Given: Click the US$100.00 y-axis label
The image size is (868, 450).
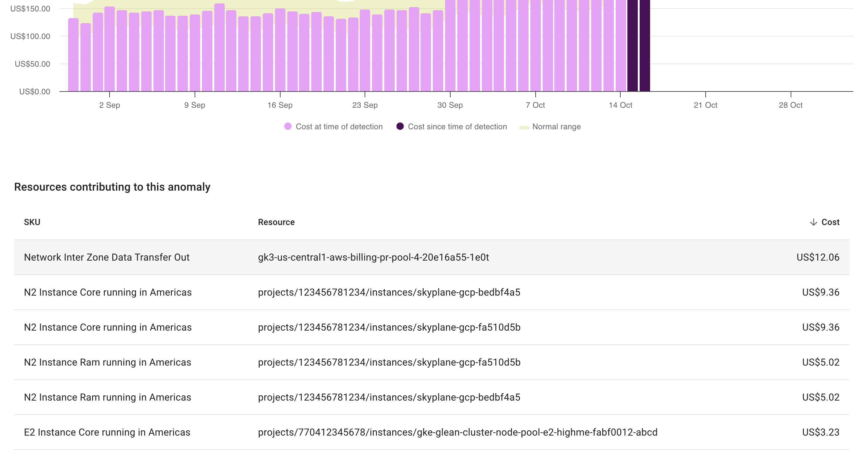Looking at the screenshot, I should pos(30,37).
